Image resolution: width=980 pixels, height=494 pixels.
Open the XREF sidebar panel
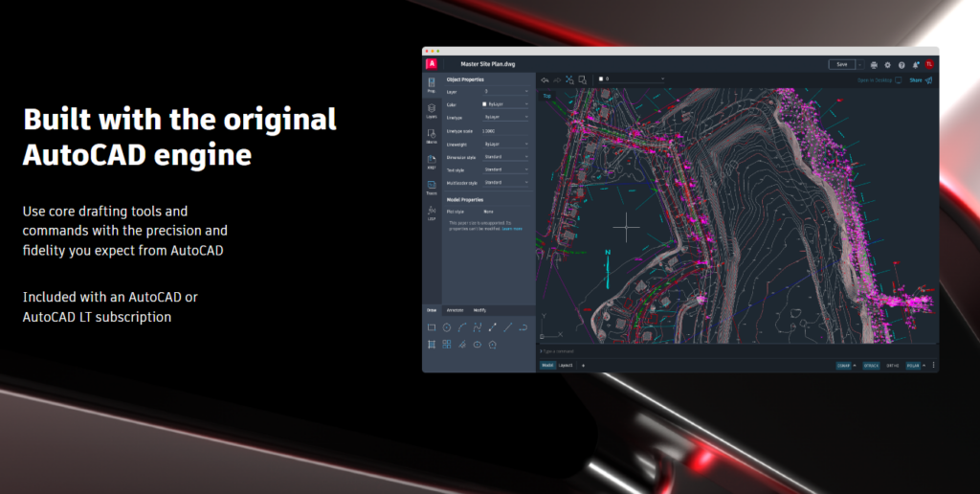click(432, 162)
